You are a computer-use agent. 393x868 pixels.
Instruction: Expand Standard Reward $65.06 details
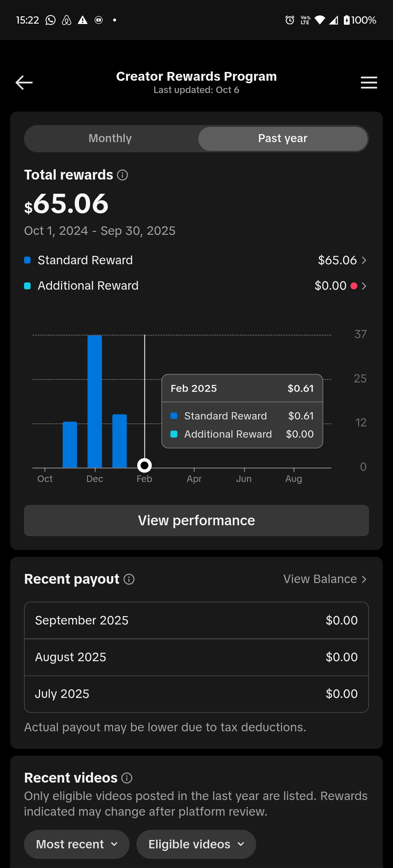click(x=342, y=260)
